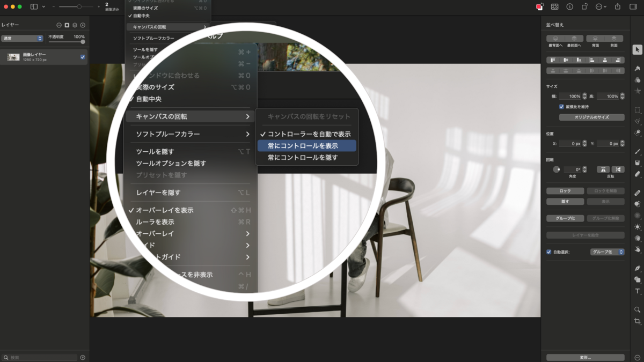Click the 高 height percentage stepper
644x362 pixels.
pyautogui.click(x=623, y=97)
